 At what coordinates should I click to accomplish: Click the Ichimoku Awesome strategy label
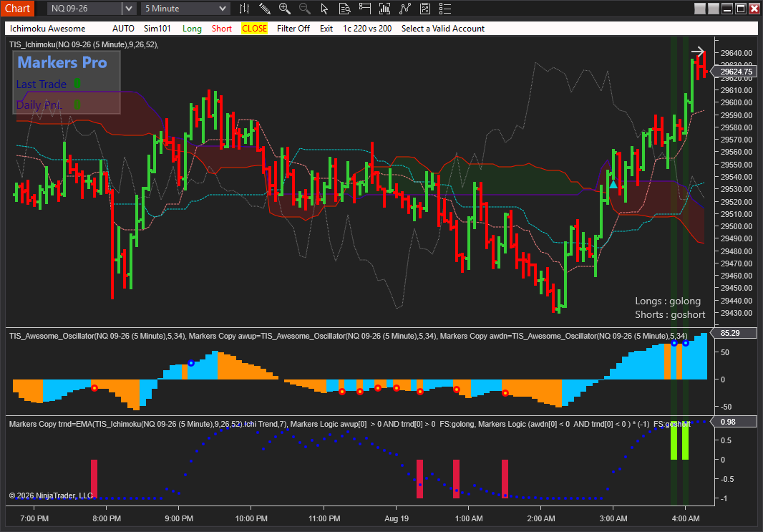click(47, 28)
